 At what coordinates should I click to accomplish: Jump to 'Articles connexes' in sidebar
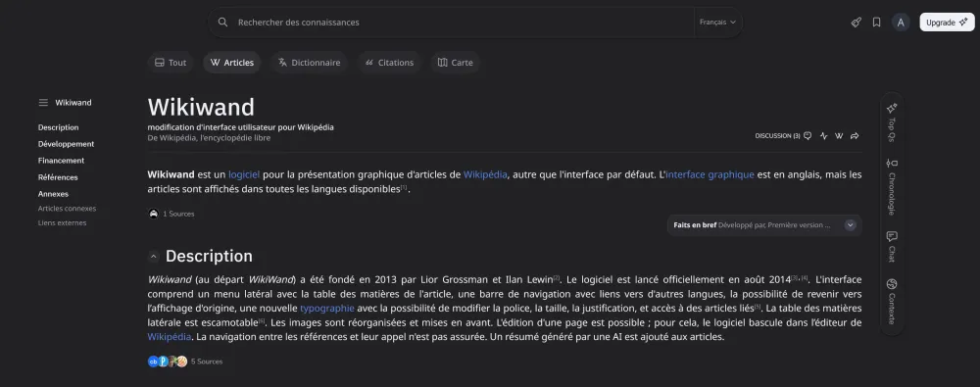point(67,209)
